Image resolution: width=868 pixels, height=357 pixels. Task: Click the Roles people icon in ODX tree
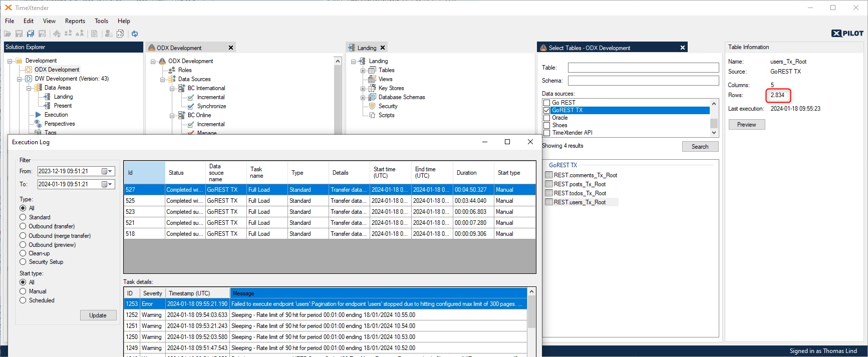point(172,70)
